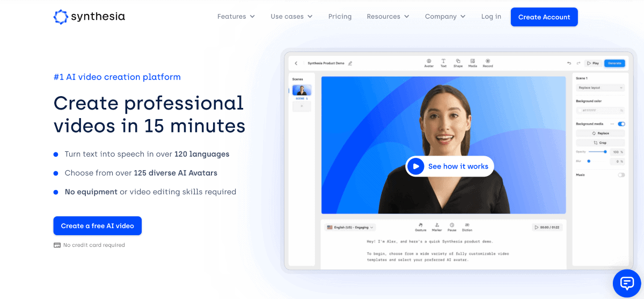
Task: Open the Pricing page
Action: click(340, 17)
